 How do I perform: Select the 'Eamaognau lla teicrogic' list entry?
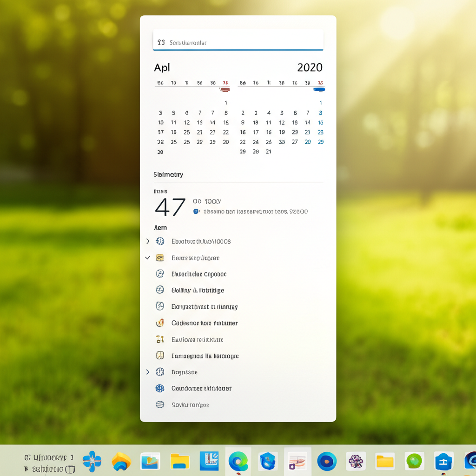205,356
